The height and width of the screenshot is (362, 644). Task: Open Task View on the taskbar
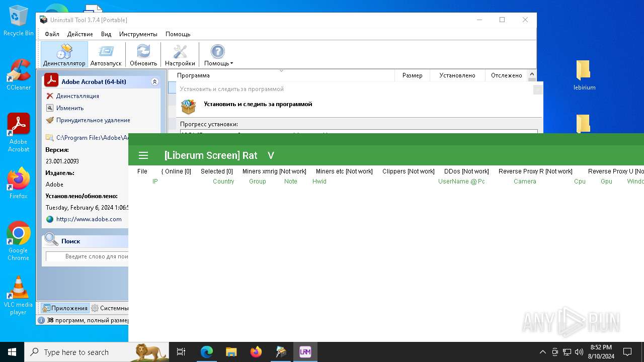tap(182, 352)
